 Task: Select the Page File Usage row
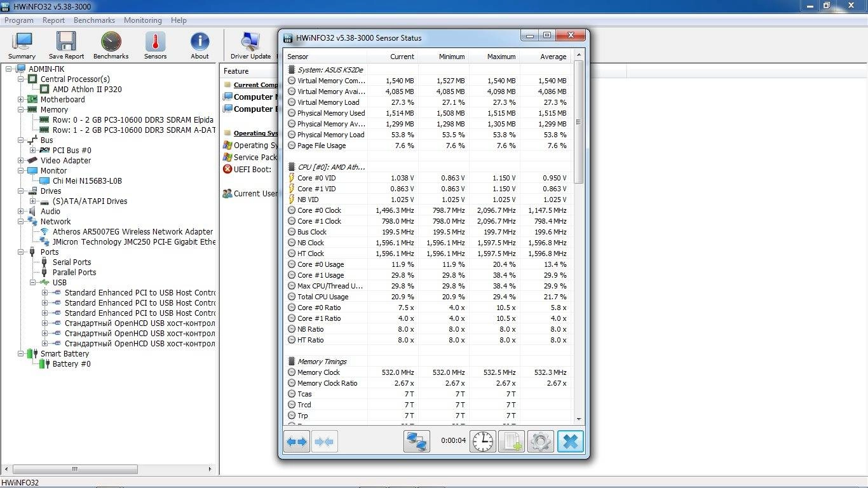[x=427, y=146]
